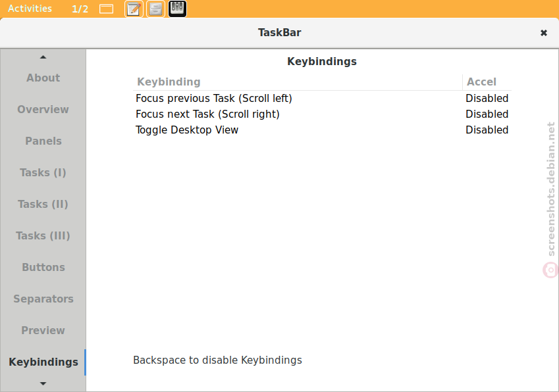Open the Panels tab

[43, 141]
